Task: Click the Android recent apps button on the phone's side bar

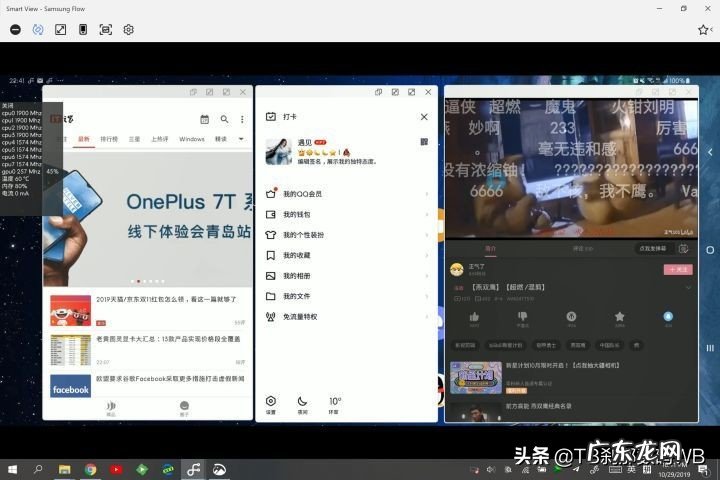Action: tap(710, 348)
